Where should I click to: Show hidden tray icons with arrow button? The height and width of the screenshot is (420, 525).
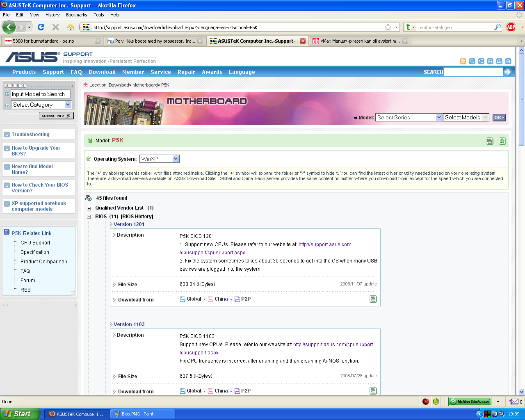pyautogui.click(x=479, y=414)
